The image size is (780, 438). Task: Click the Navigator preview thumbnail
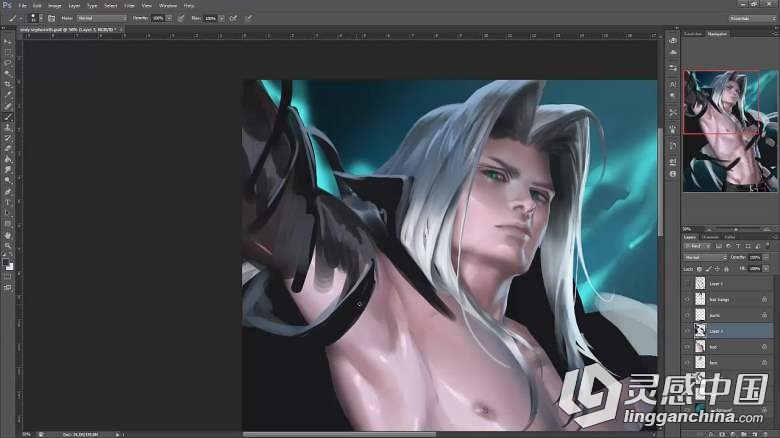pyautogui.click(x=729, y=131)
